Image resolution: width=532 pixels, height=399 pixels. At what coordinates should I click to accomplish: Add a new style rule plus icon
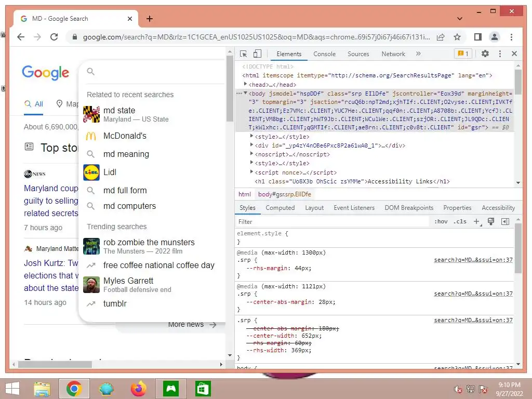[x=477, y=221]
